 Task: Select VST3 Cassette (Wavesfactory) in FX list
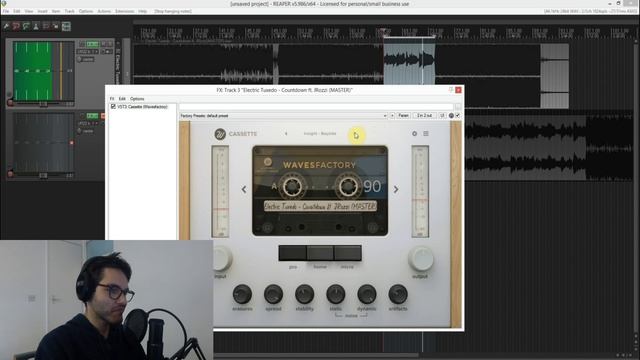tap(142, 107)
